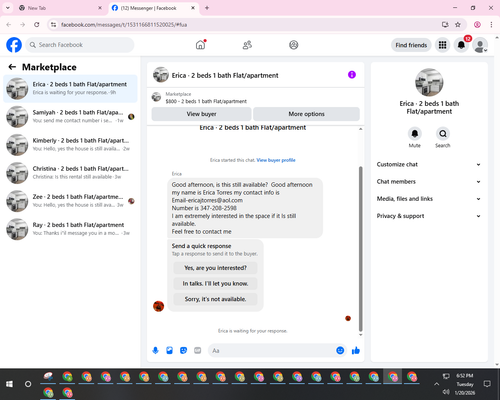Show hidden system tray icons
This screenshot has height=400, width=500.
click(436, 384)
